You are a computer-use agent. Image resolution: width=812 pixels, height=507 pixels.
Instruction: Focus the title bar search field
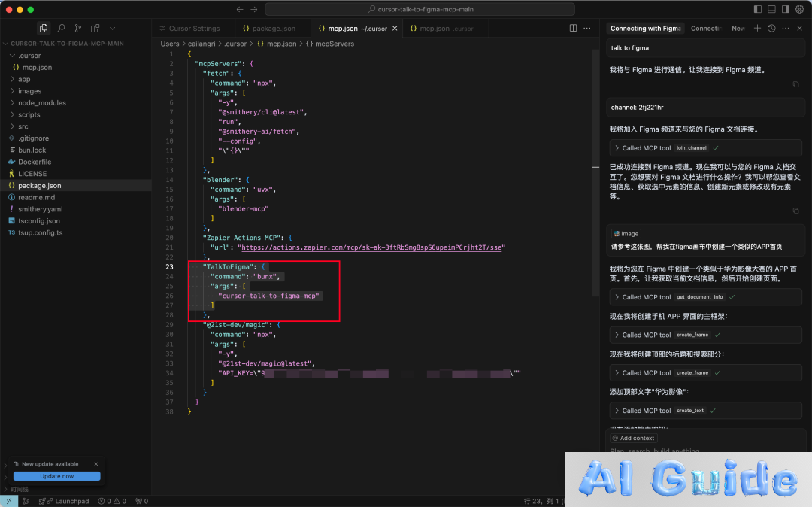coord(420,9)
